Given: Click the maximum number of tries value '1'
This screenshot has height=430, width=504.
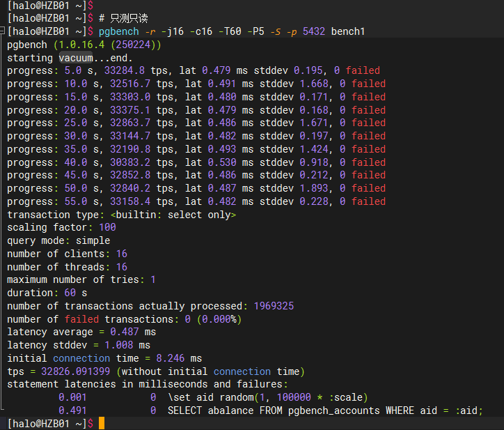Looking at the screenshot, I should (153, 279).
